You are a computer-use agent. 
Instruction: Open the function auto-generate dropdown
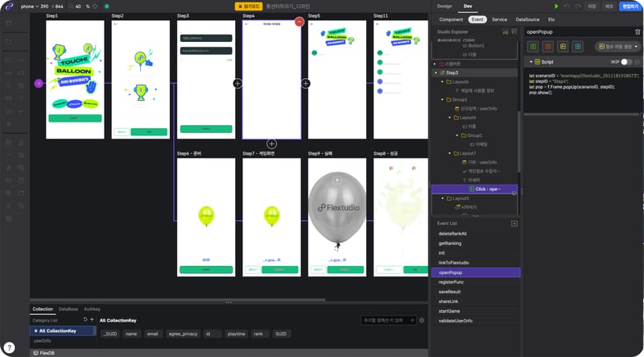(x=617, y=47)
